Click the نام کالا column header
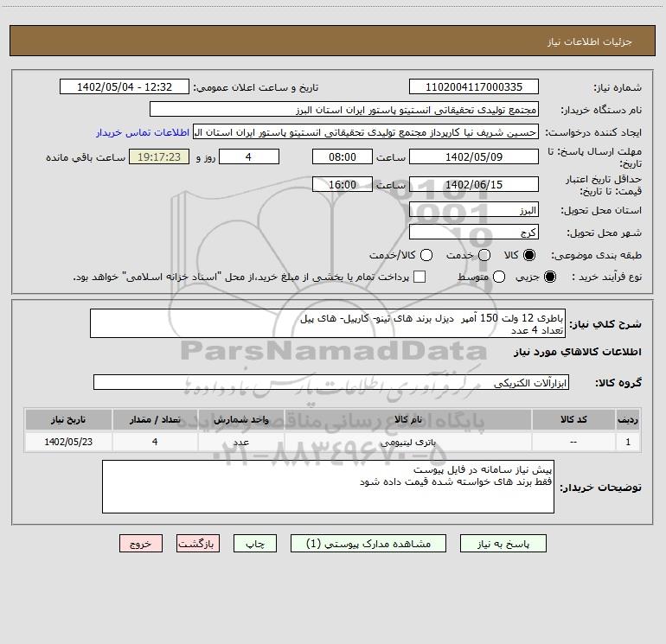Image resolution: width=666 pixels, height=644 pixels. click(x=407, y=419)
